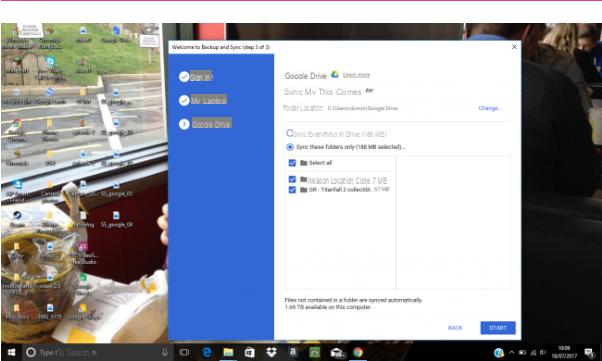Open the Steam desktop shortcut
602x361 pixels.
click(17, 219)
